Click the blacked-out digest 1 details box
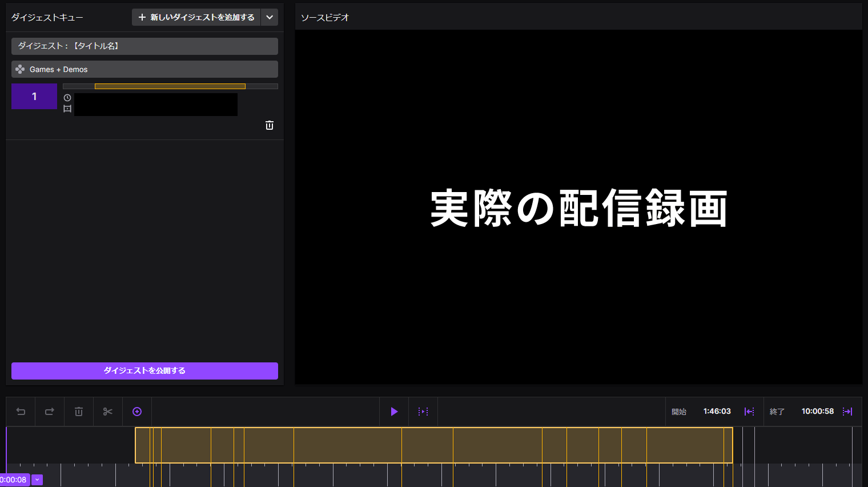 (x=156, y=105)
